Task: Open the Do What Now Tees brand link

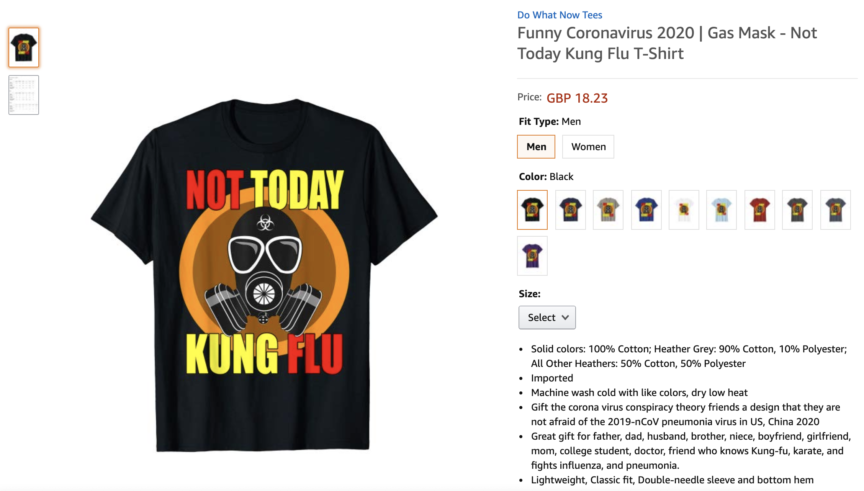Action: tap(559, 15)
